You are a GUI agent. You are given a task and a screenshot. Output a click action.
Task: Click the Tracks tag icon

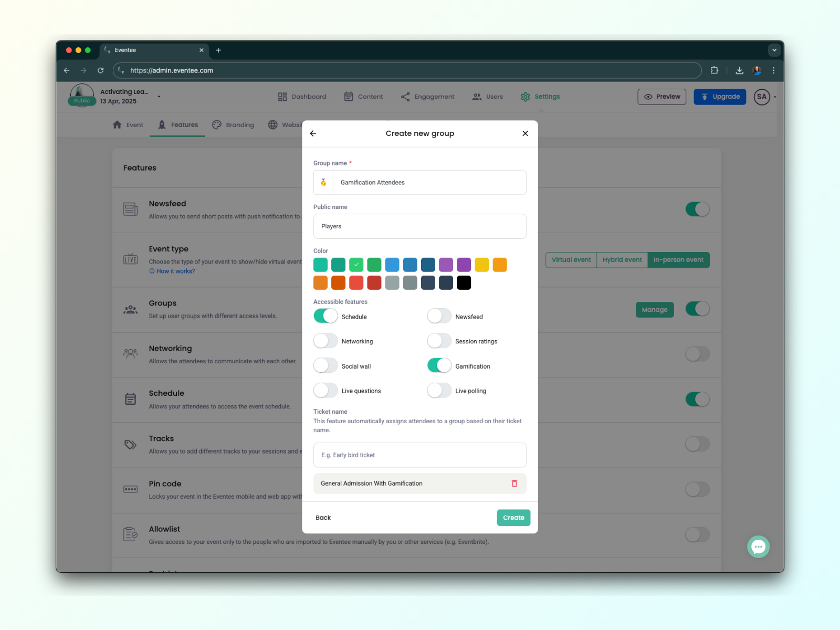pos(130,445)
